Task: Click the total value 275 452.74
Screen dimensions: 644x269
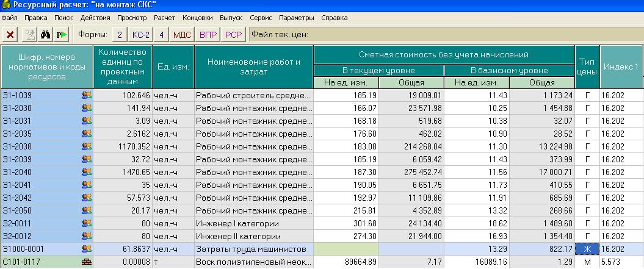Action: pos(411,172)
